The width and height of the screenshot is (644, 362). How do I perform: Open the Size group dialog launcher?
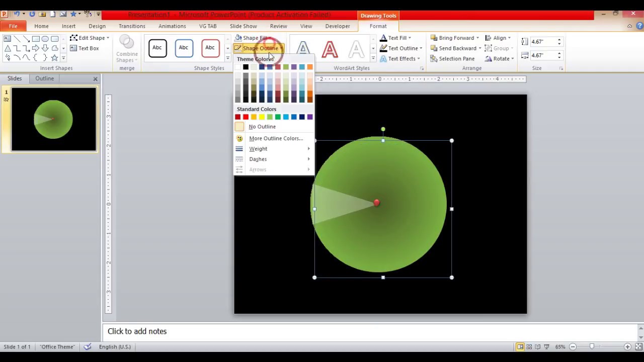pos(561,68)
